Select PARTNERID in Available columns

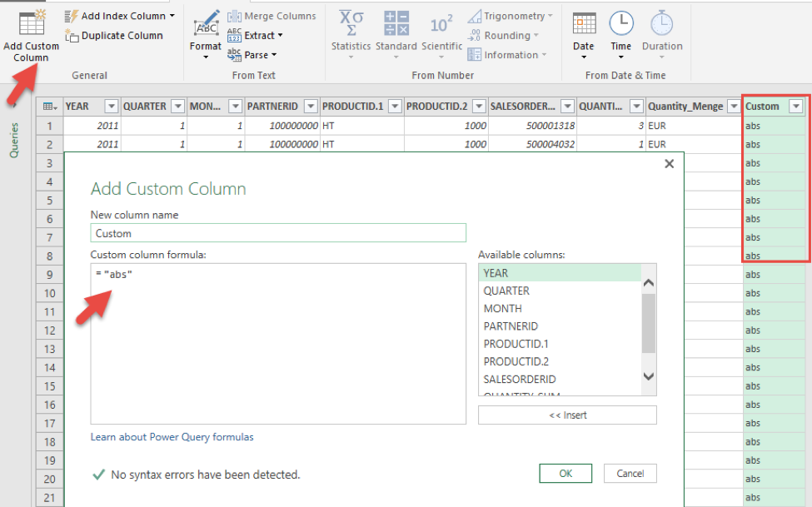(560, 326)
